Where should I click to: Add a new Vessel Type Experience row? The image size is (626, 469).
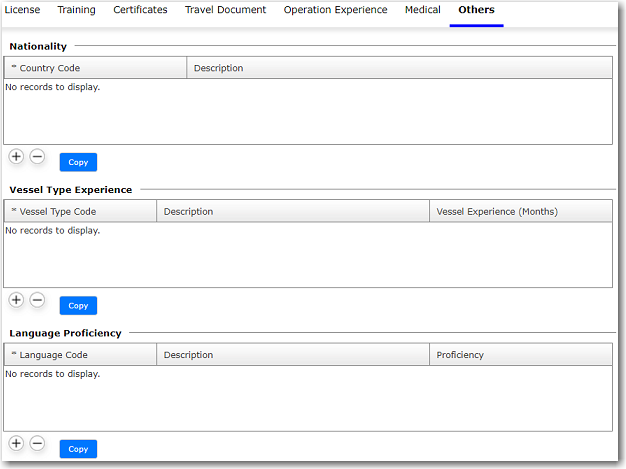click(x=16, y=300)
